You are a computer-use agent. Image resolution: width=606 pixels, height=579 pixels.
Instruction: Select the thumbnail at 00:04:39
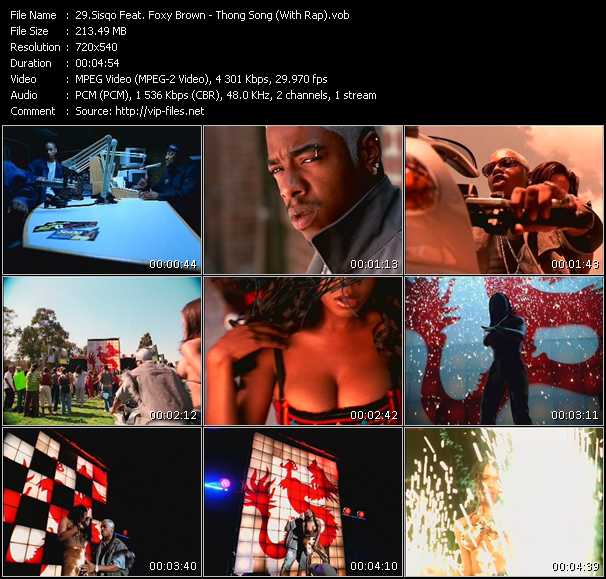504,502
